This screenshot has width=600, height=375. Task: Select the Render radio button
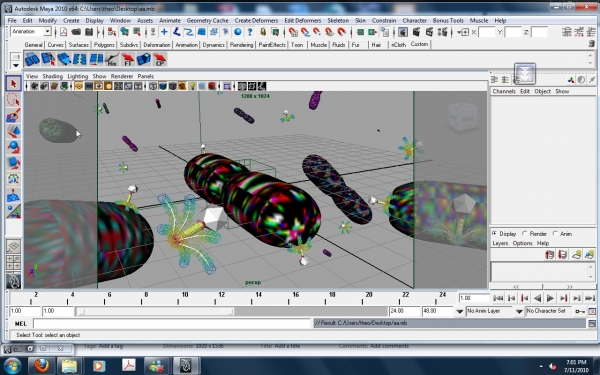(x=524, y=233)
